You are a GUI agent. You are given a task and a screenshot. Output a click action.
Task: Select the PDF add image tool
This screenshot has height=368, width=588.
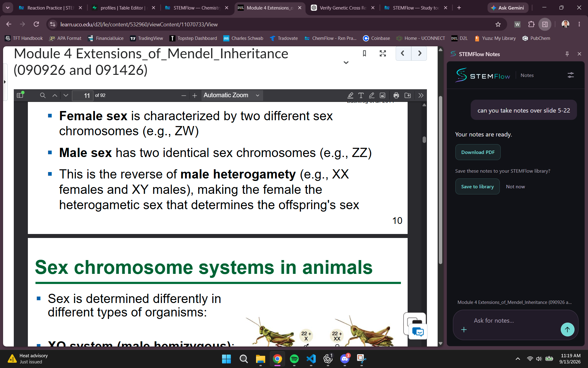(x=383, y=95)
